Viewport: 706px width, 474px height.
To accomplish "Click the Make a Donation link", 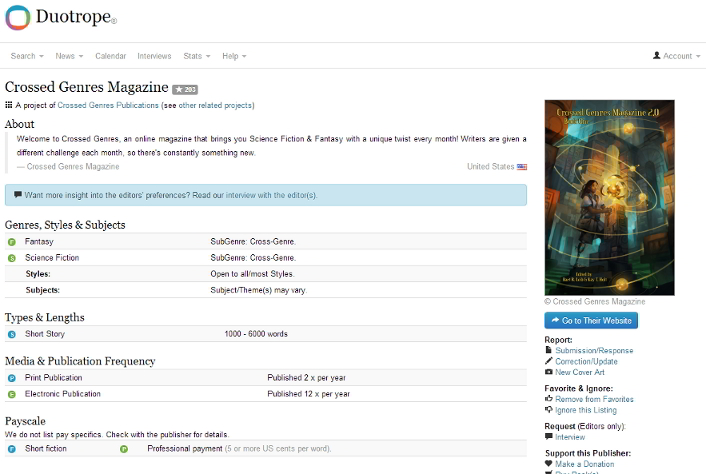I will (x=584, y=464).
